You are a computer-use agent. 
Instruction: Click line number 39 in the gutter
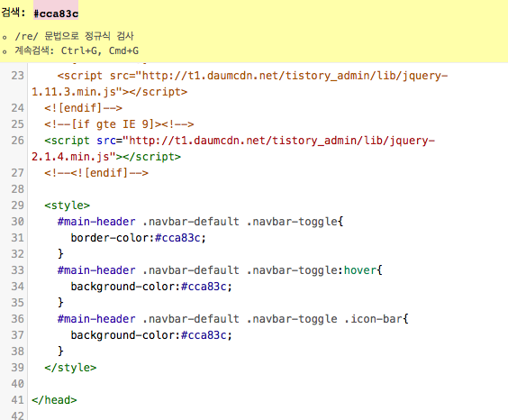click(x=17, y=367)
